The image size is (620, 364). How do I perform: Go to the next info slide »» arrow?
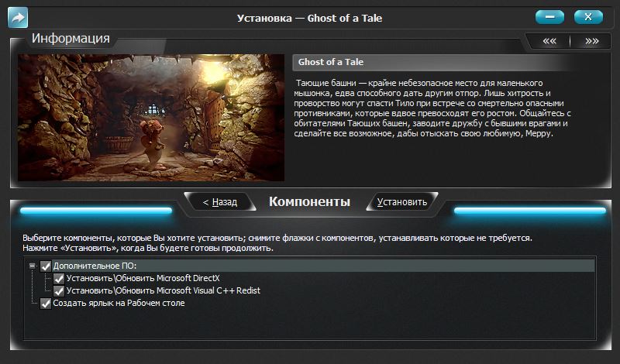tap(592, 41)
